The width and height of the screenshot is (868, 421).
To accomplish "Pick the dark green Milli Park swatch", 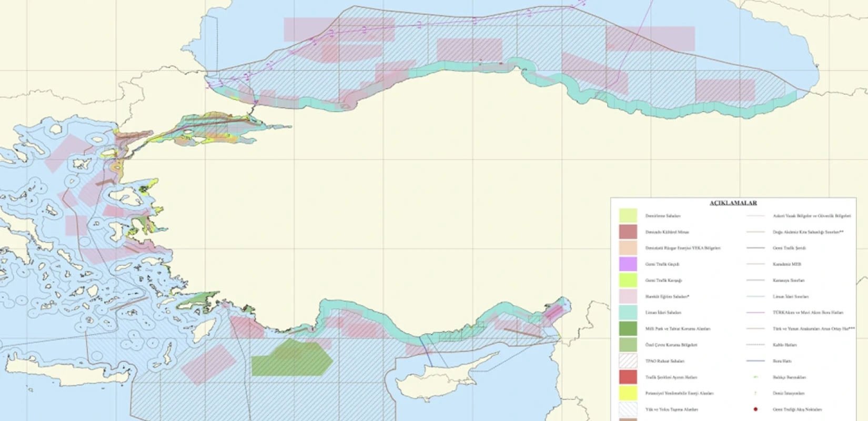I will tap(628, 328).
